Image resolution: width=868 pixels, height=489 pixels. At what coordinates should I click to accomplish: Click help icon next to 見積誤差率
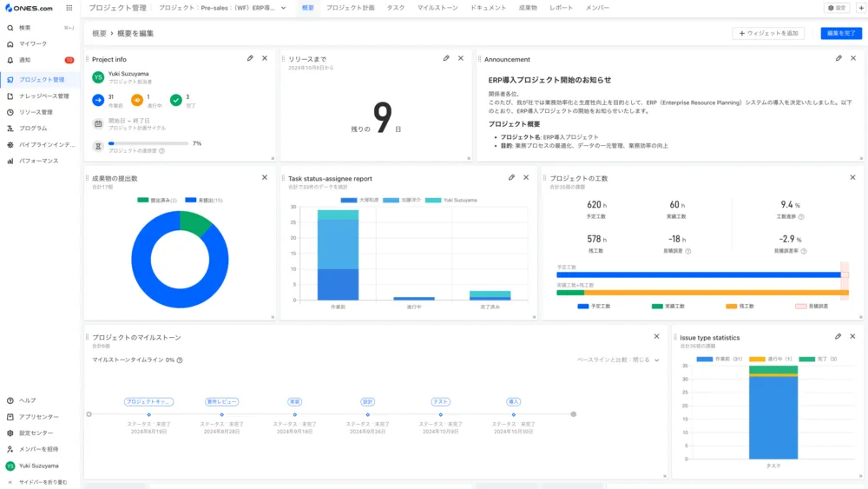click(x=804, y=251)
